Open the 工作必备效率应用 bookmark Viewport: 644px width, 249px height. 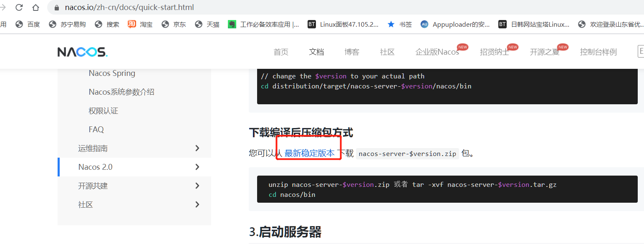coord(263,24)
